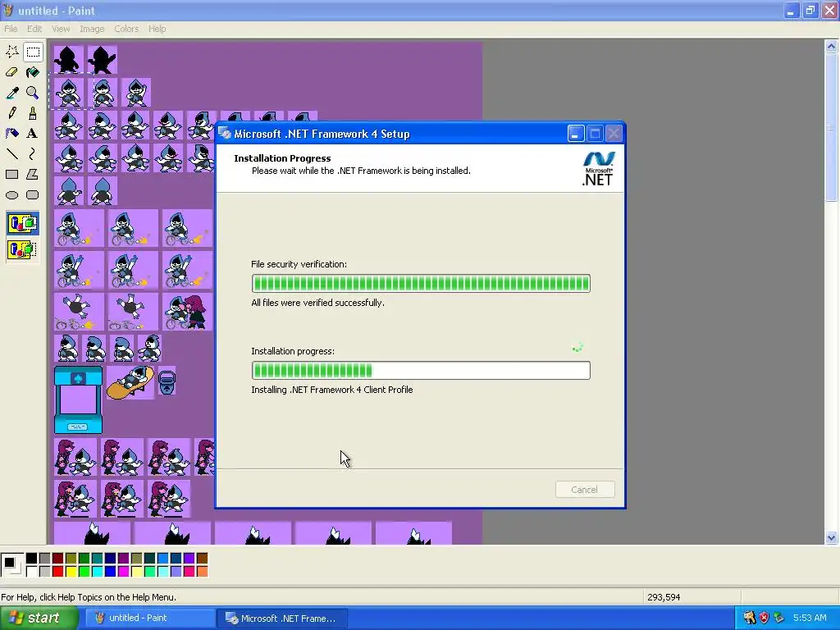Select the Magnifier tool in Paint
The height and width of the screenshot is (630, 840).
tap(33, 93)
